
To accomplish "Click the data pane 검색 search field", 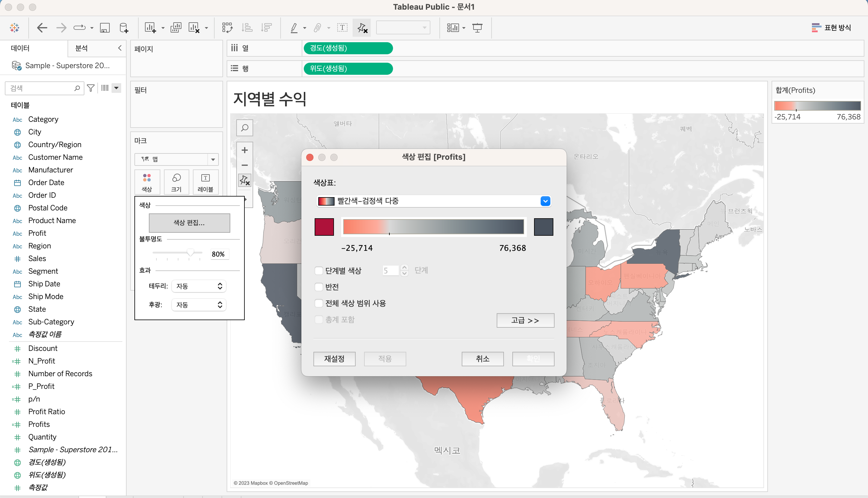I will (x=44, y=88).
